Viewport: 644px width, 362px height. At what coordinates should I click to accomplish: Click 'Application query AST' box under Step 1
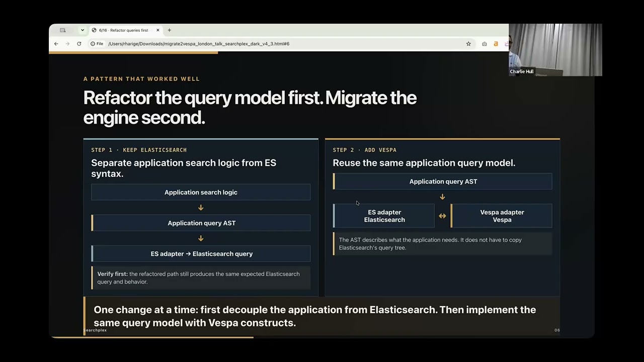pos(201,223)
